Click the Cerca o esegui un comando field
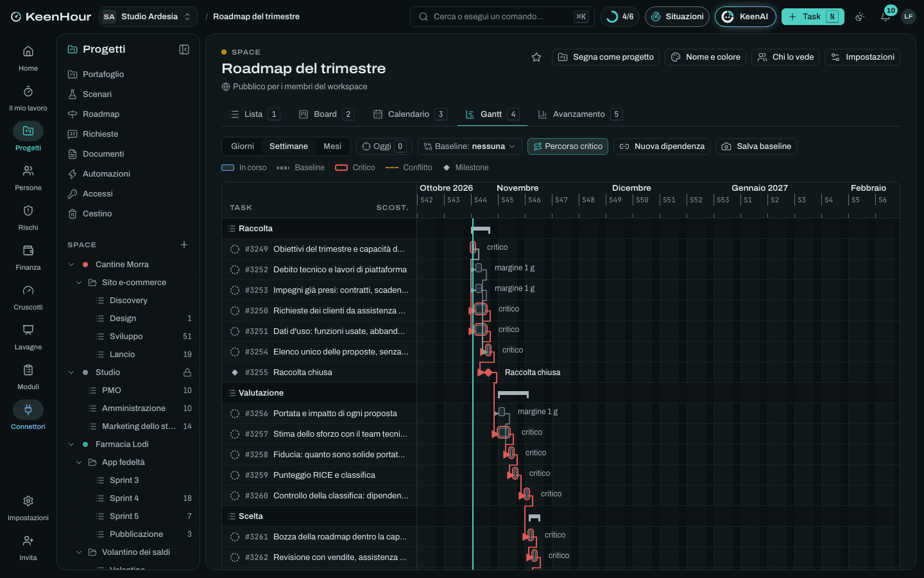The width and height of the screenshot is (924, 578). (502, 17)
